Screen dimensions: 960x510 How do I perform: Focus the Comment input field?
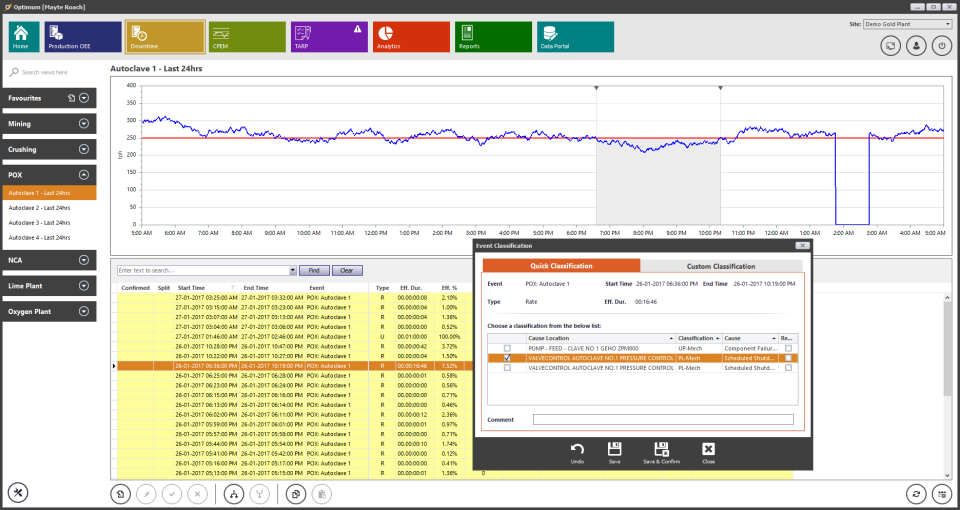[x=663, y=419]
